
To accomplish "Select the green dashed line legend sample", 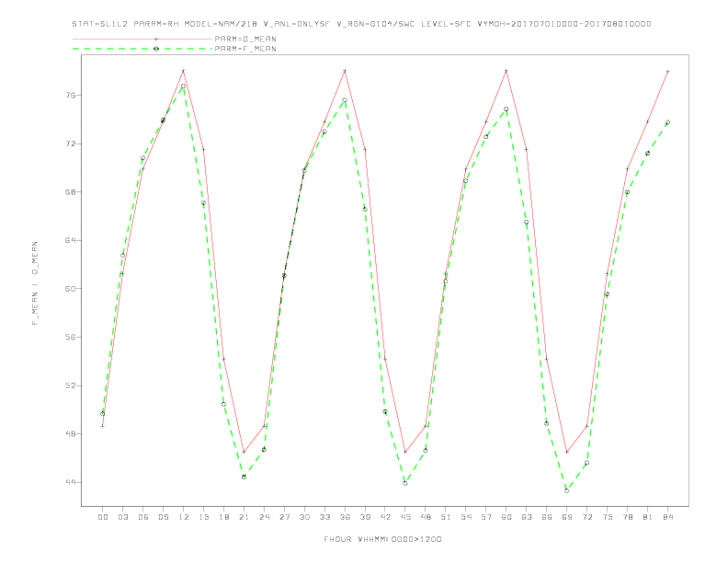I will [142, 49].
